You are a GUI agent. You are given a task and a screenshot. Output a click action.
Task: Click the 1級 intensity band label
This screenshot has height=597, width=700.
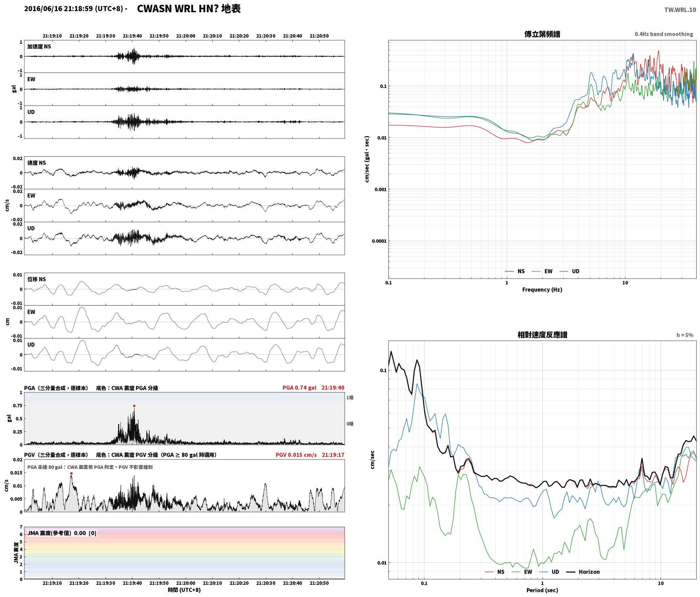coord(350,398)
